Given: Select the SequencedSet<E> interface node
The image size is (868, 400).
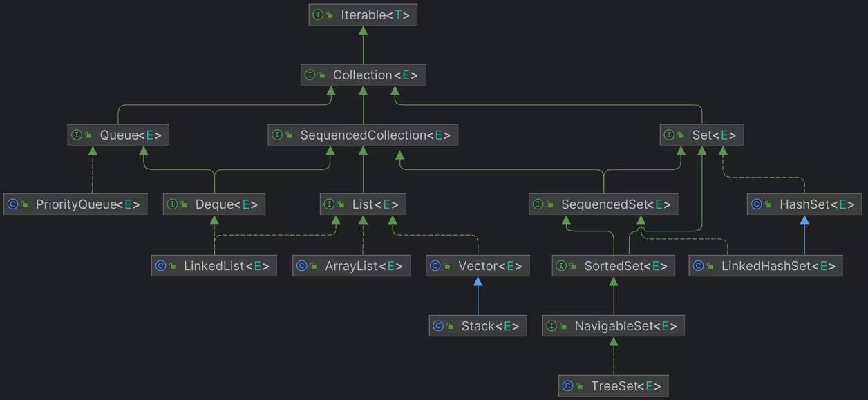Looking at the screenshot, I should (x=603, y=204).
